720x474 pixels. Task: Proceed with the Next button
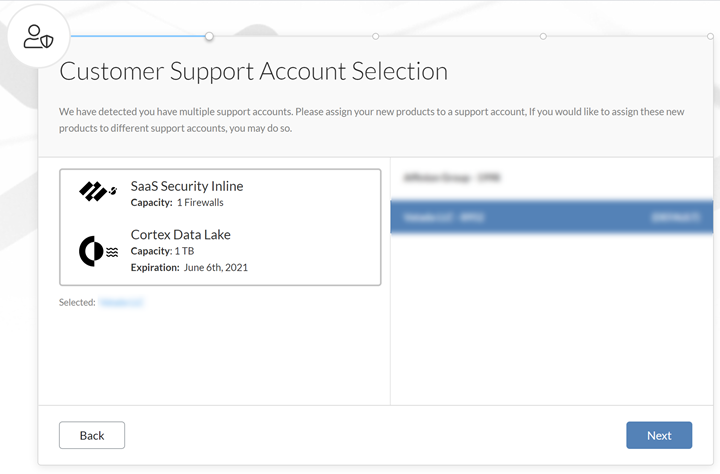point(659,435)
